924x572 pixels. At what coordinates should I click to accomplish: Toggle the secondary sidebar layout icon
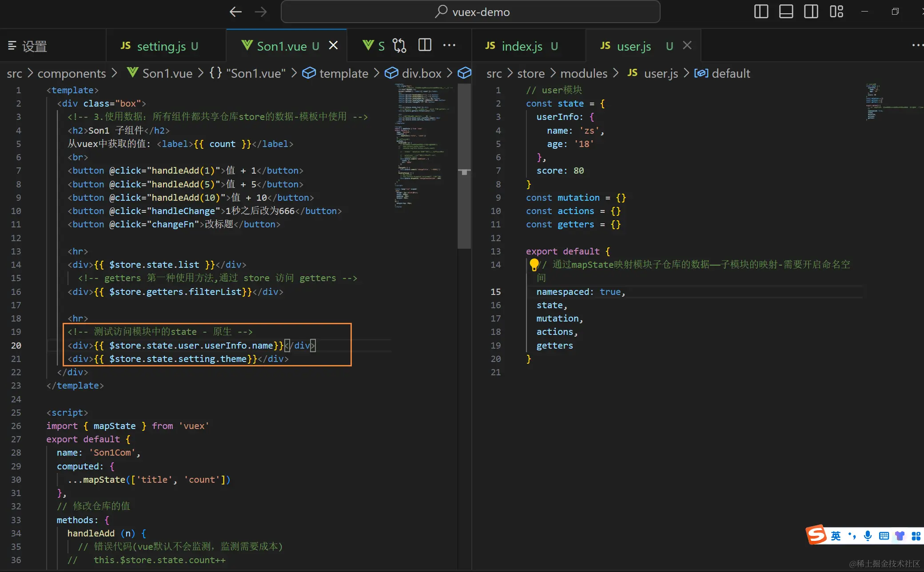(x=811, y=12)
